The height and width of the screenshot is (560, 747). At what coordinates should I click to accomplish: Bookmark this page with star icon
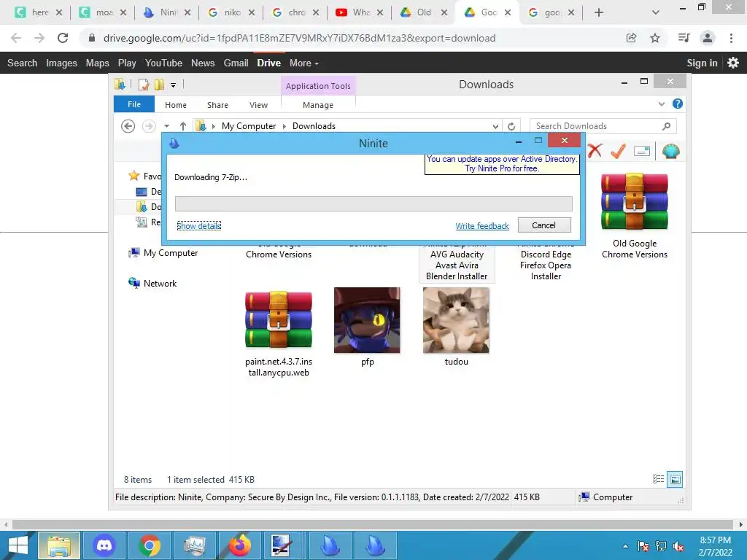[x=655, y=38]
